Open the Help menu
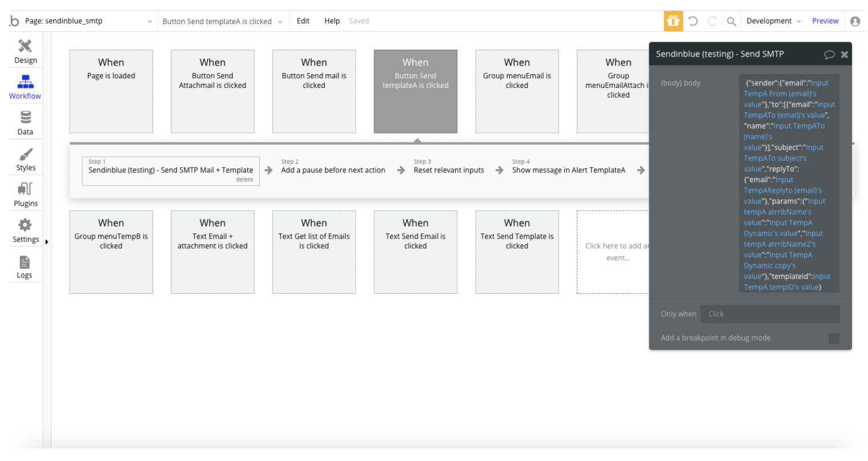Screen dimensions: 868x461 [332, 21]
